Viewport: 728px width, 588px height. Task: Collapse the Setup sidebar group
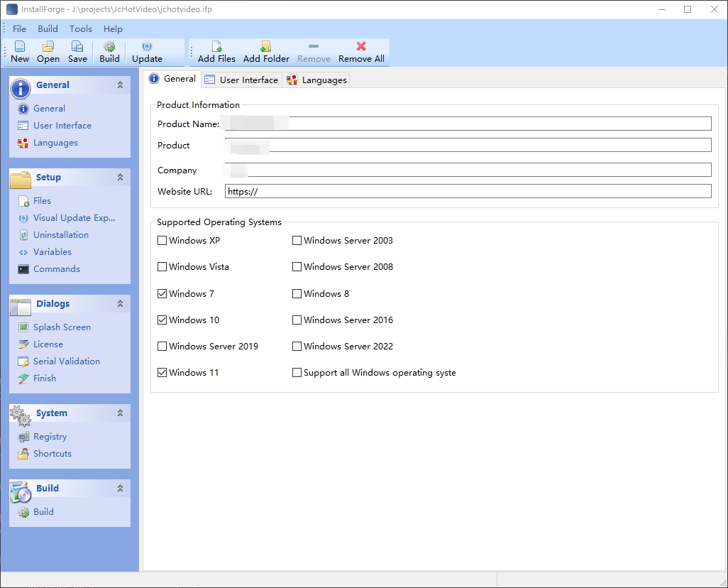[120, 177]
